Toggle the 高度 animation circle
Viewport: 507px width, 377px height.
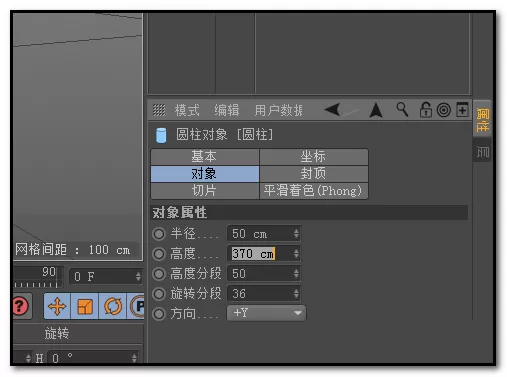pos(159,254)
